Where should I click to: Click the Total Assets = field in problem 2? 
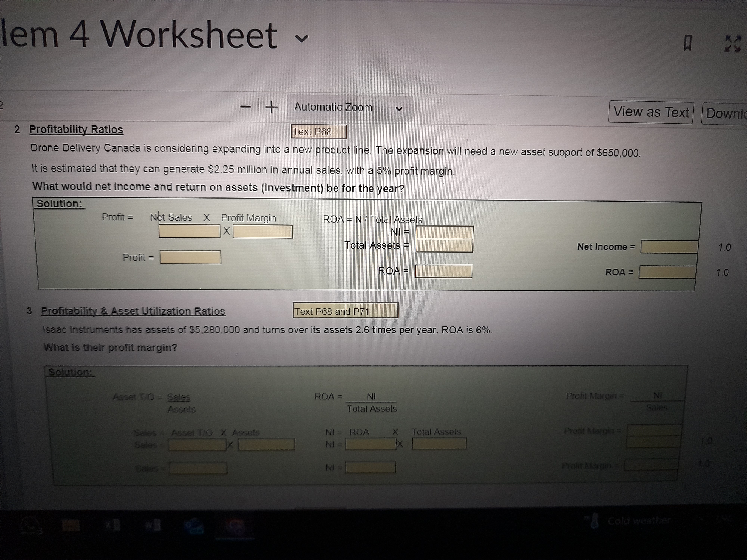point(444,246)
